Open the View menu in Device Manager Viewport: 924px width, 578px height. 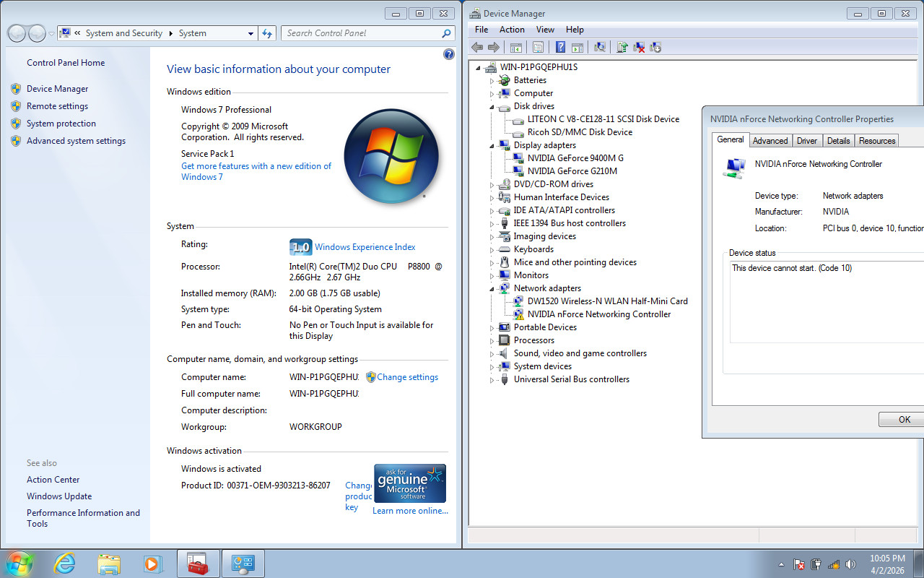pos(545,30)
